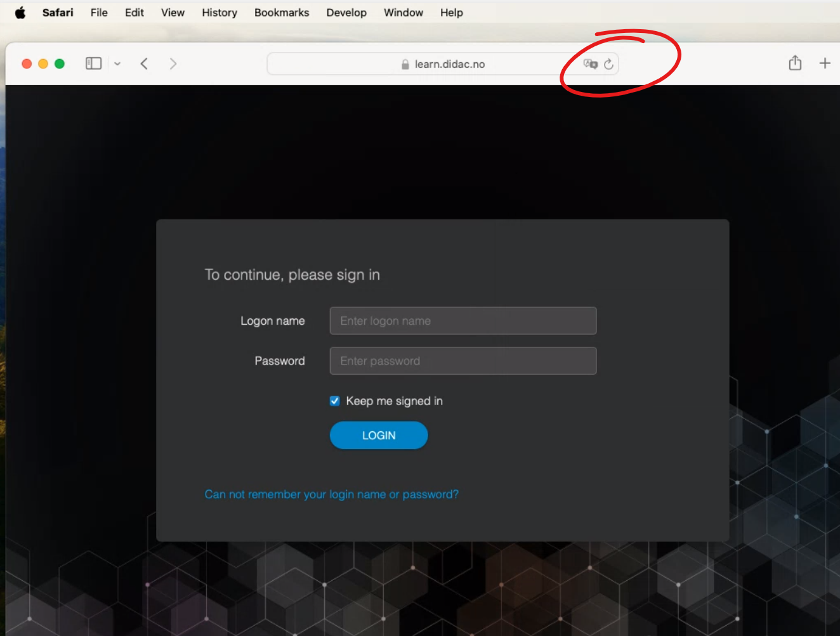The image size is (840, 636).
Task: Click the forgotten login name or password link
Action: 332,494
